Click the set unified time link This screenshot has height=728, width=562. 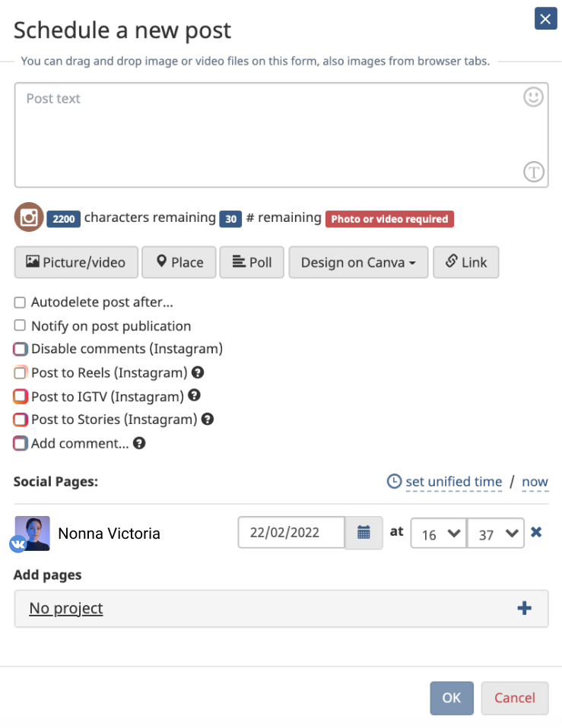pyautogui.click(x=453, y=482)
